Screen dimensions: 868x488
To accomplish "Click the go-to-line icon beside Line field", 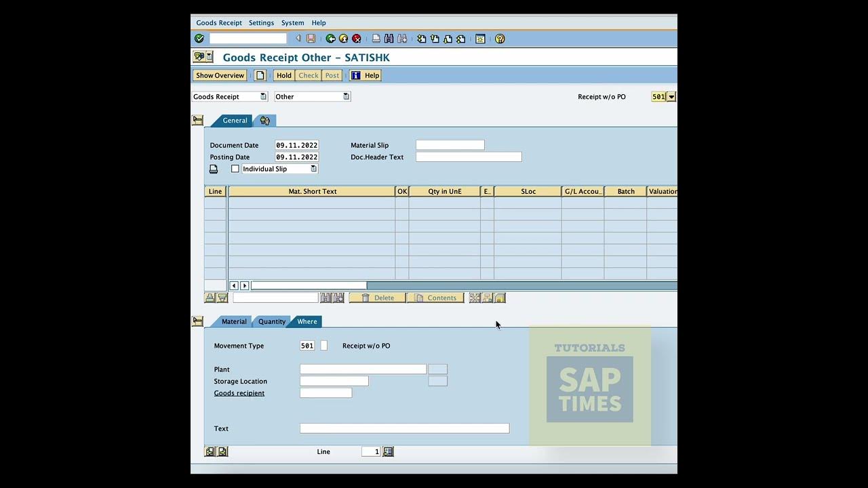I will [x=388, y=451].
